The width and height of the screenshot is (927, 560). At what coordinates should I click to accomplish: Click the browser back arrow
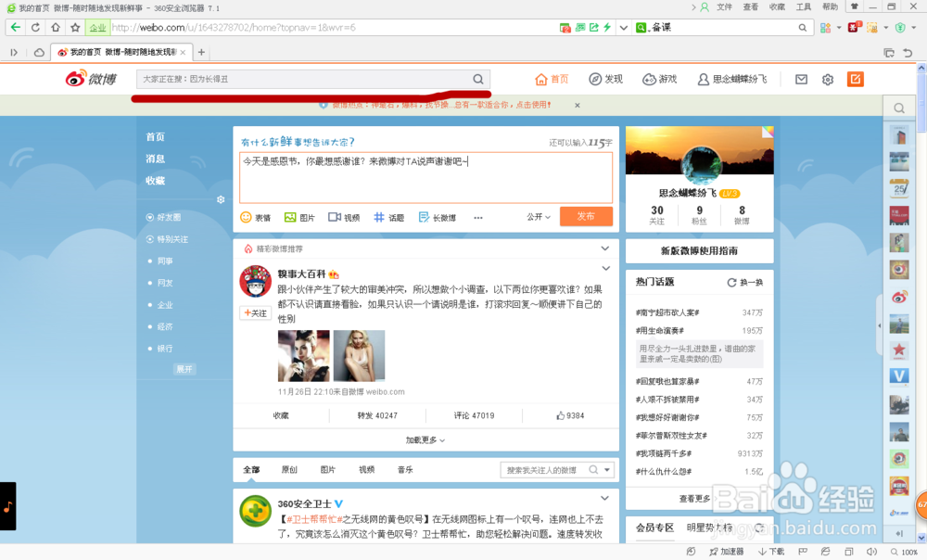pos(16,27)
